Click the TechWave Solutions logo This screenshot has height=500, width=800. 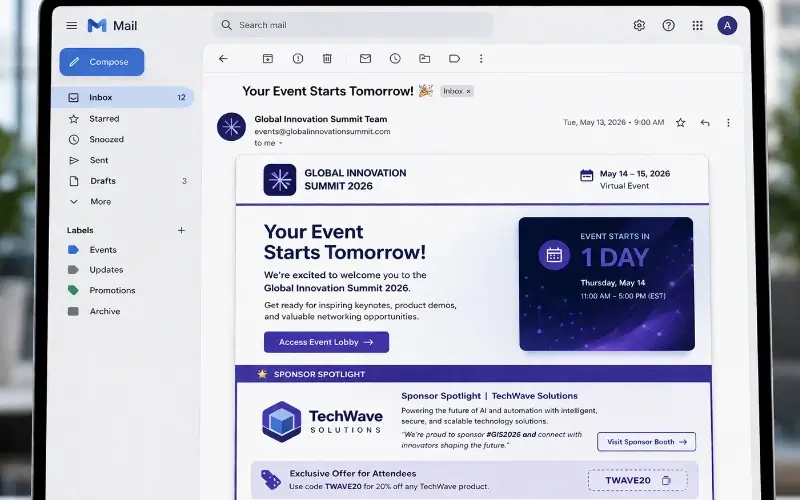point(322,421)
